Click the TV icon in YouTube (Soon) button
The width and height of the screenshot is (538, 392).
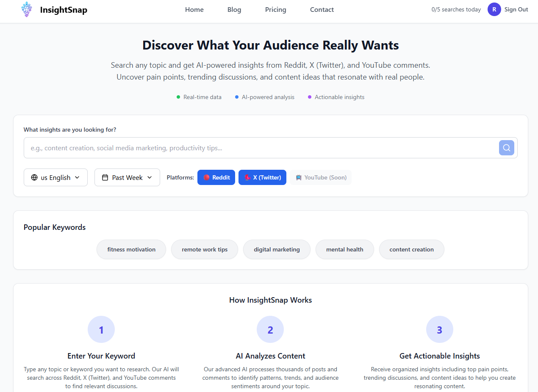(299, 177)
